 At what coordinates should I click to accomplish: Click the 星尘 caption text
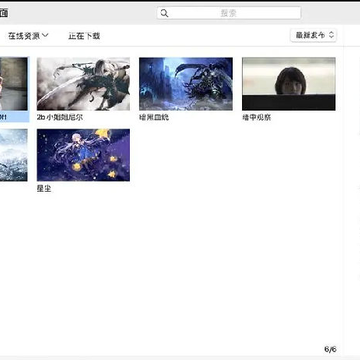(x=44, y=189)
